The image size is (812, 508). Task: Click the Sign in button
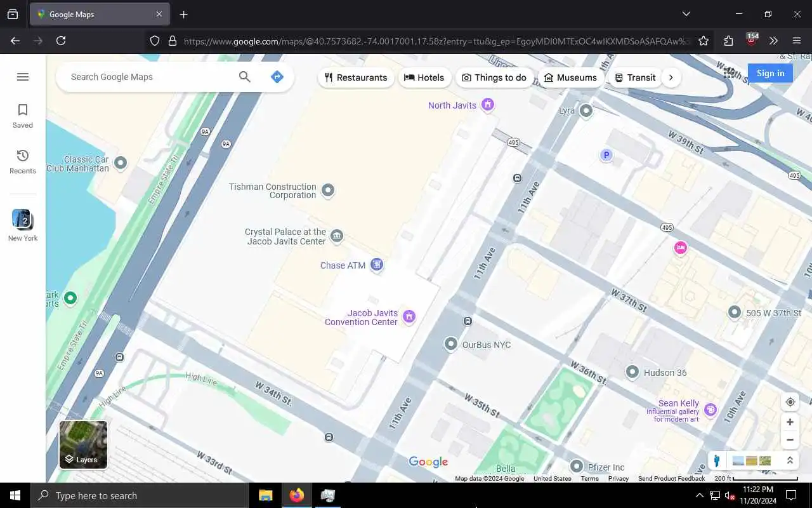click(770, 73)
